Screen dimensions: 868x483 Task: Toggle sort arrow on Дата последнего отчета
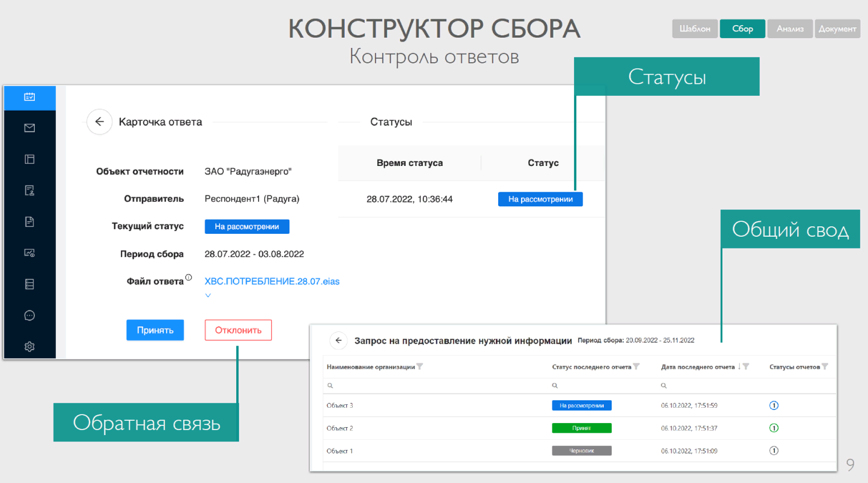739,367
